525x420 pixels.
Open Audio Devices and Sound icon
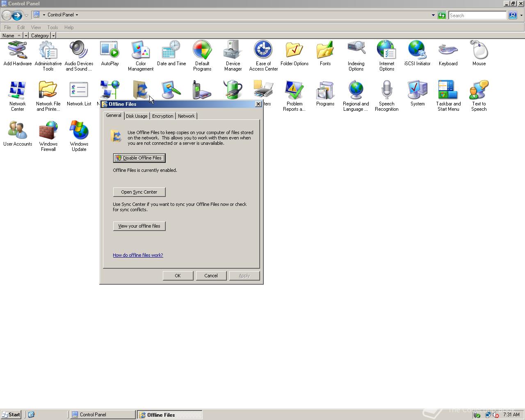tap(79, 56)
